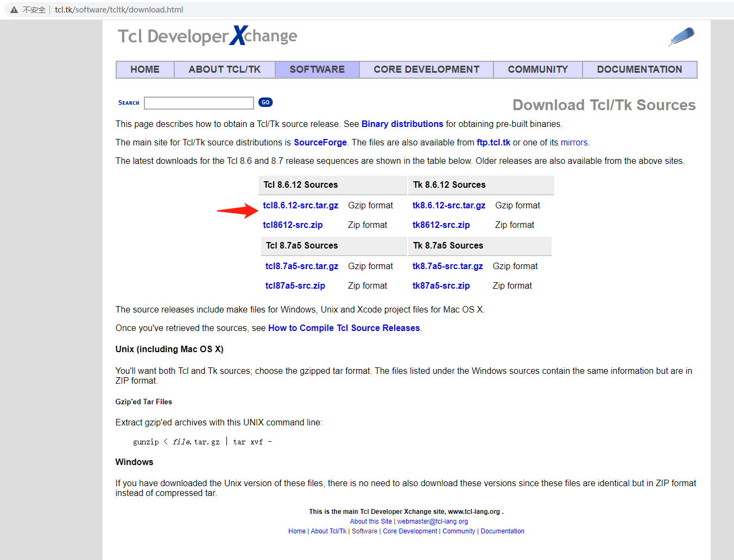Click the footer Community link

459,531
